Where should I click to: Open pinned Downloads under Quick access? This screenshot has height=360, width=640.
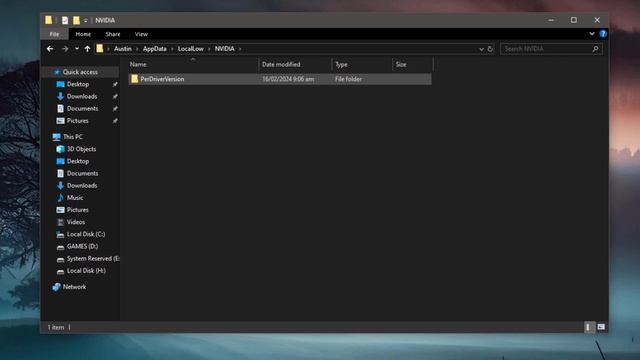click(82, 97)
